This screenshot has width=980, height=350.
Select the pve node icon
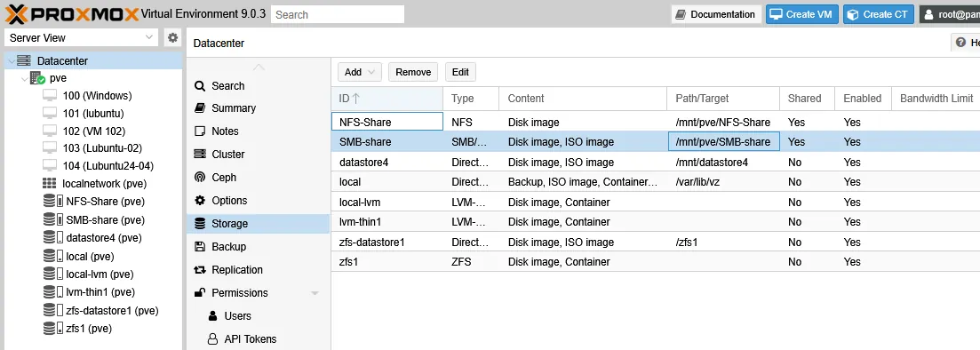[x=37, y=78]
